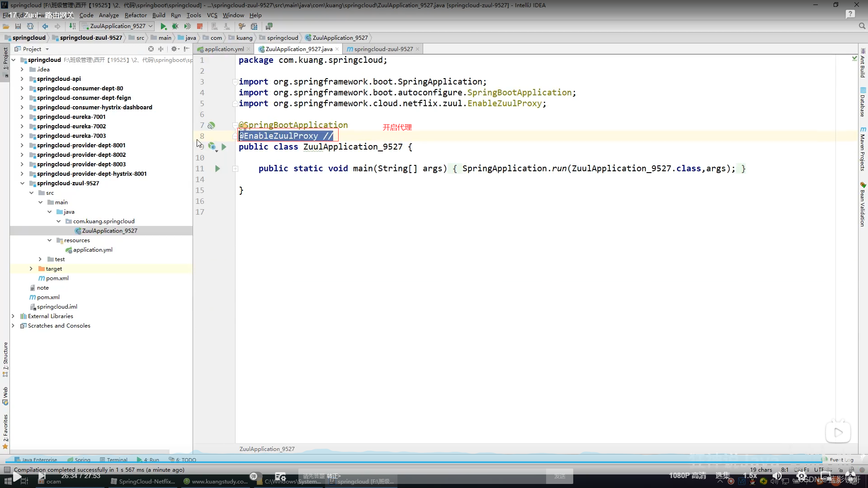Click the Windows Start button
This screenshot has width=868, height=488.
(x=8, y=481)
